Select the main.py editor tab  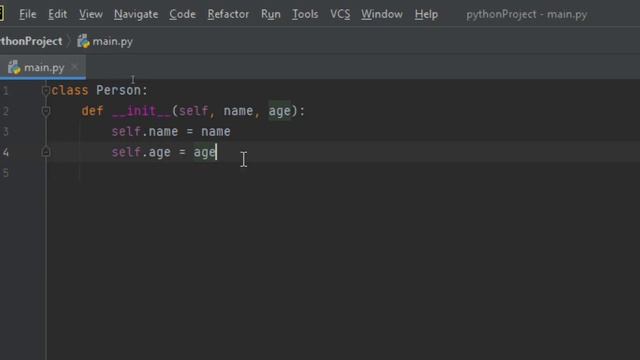pyautogui.click(x=43, y=67)
